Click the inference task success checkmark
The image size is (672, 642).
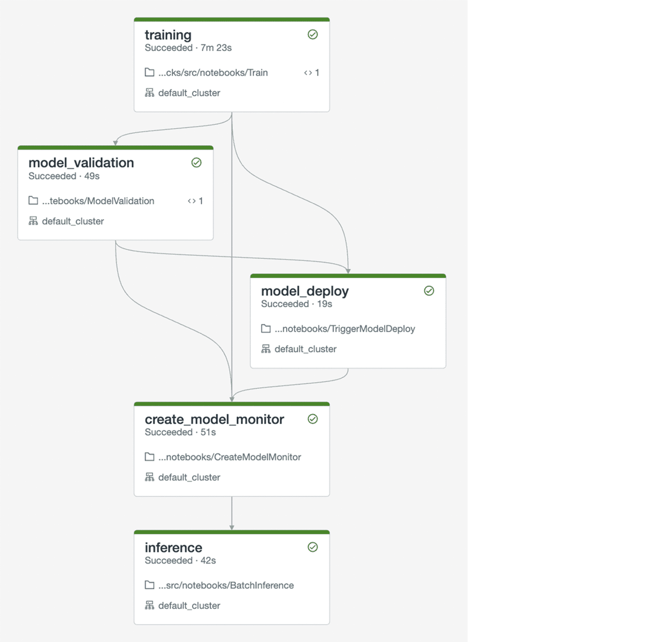pos(312,547)
